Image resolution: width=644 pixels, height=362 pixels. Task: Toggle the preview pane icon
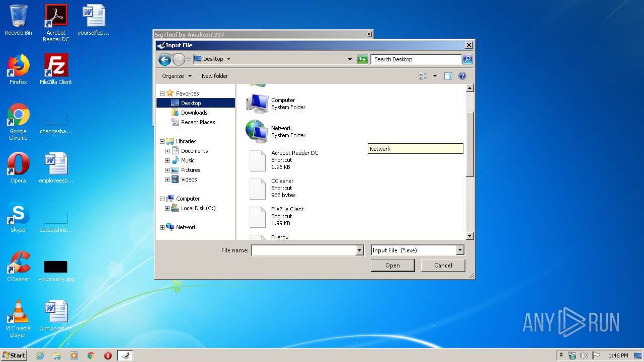coord(448,76)
